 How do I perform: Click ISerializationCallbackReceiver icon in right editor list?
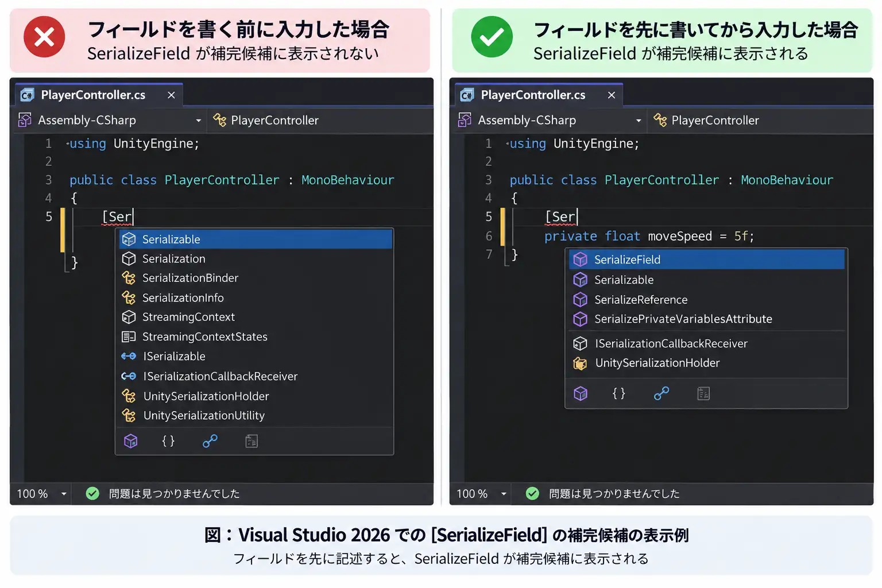click(x=581, y=343)
